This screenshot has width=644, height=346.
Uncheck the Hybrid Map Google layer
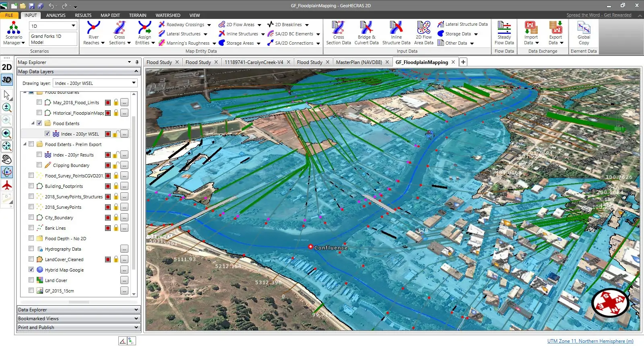pos(31,270)
